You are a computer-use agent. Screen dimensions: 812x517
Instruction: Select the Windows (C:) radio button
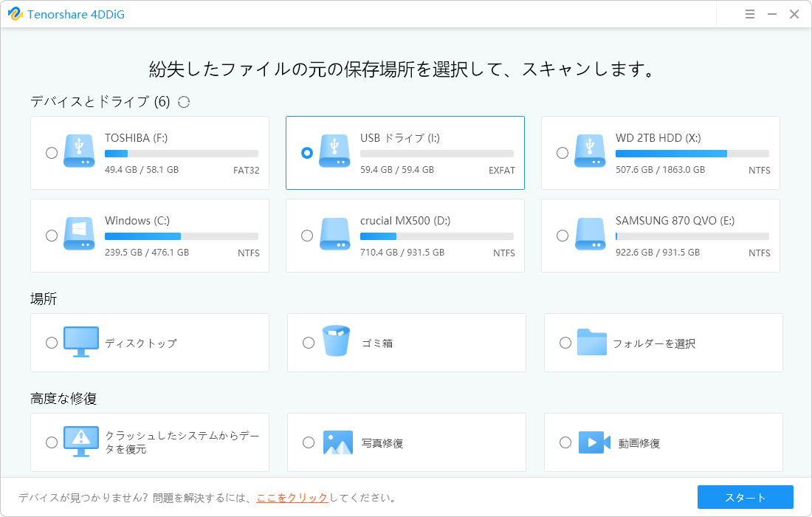pyautogui.click(x=51, y=236)
